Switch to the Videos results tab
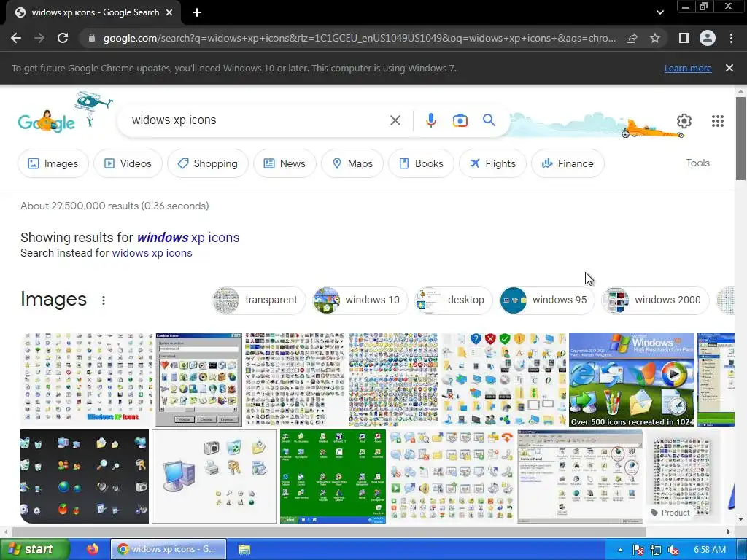Screen dimensions: 747x560 click(x=128, y=163)
